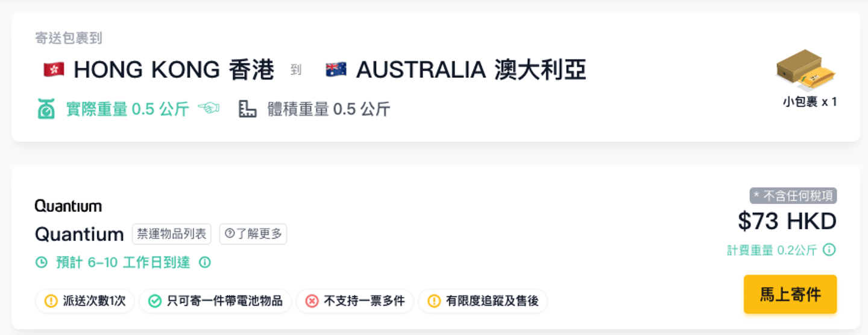Click the green weighing scale icon

[46, 109]
